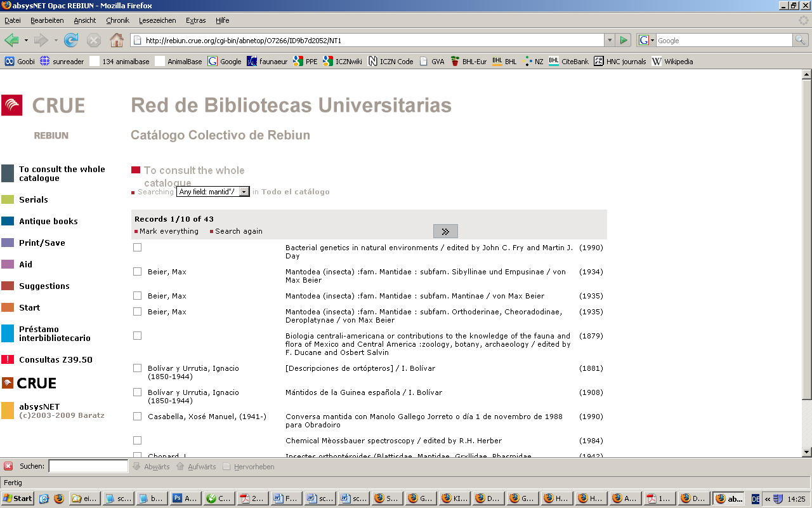Open the Chronik menu

117,20
